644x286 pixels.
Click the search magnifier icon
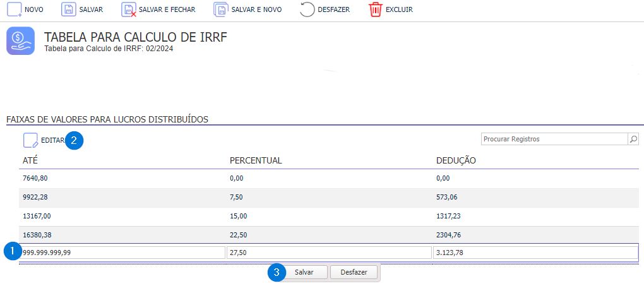tap(633, 139)
